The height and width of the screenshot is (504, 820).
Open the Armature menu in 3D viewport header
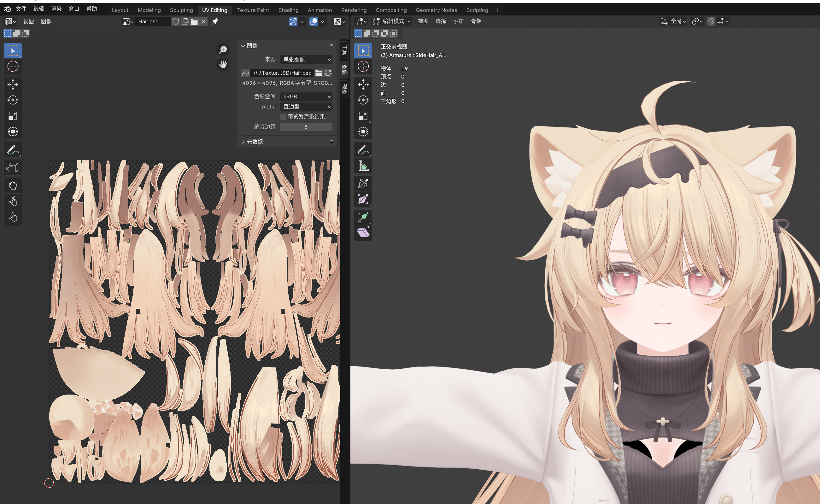pos(476,21)
